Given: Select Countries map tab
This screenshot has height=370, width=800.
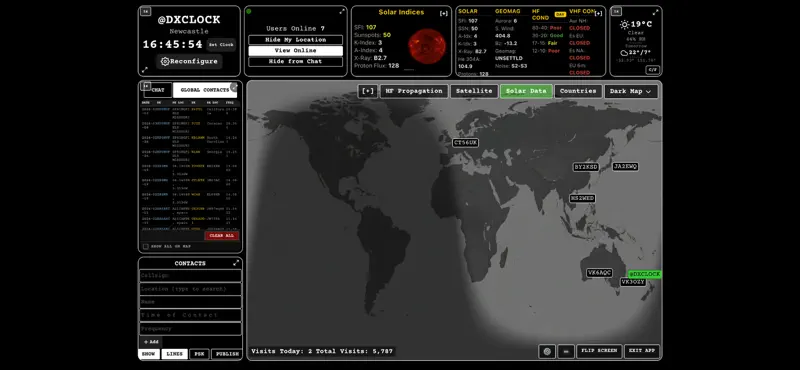Looking at the screenshot, I should [578, 91].
